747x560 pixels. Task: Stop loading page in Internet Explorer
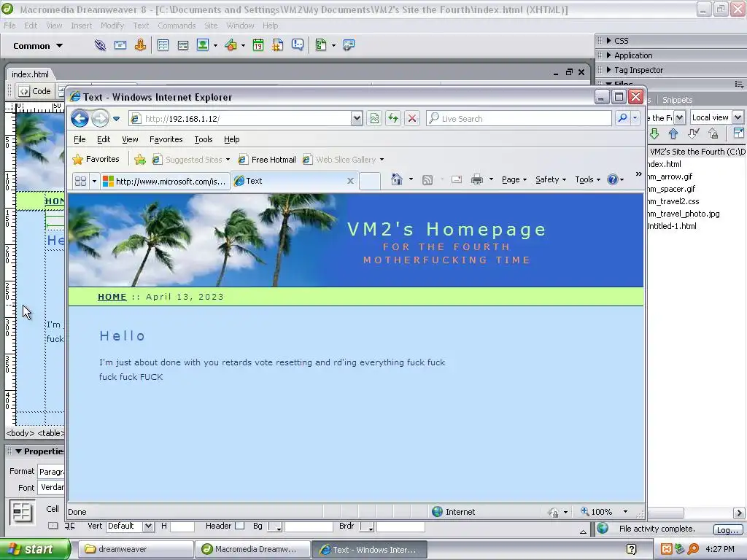[412, 119]
